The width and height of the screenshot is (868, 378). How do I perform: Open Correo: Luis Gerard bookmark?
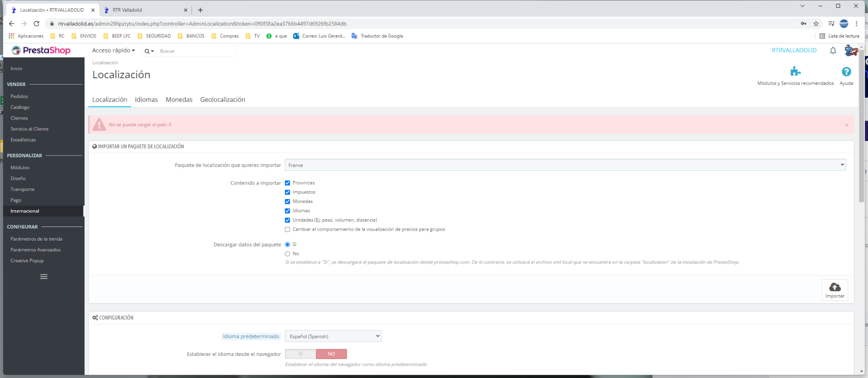pyautogui.click(x=319, y=36)
